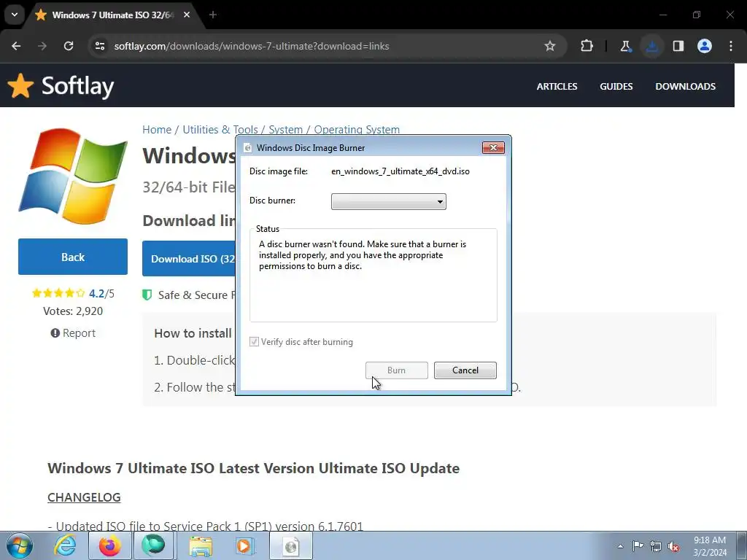Open the ARTICLES menu
The image size is (747, 560).
coord(557,87)
